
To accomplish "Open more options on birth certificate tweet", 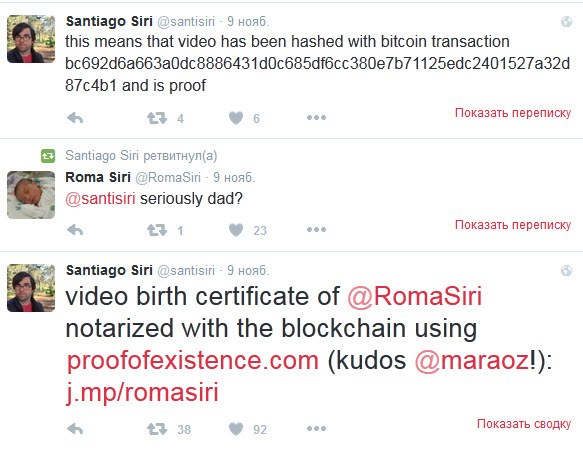I will click(x=316, y=429).
